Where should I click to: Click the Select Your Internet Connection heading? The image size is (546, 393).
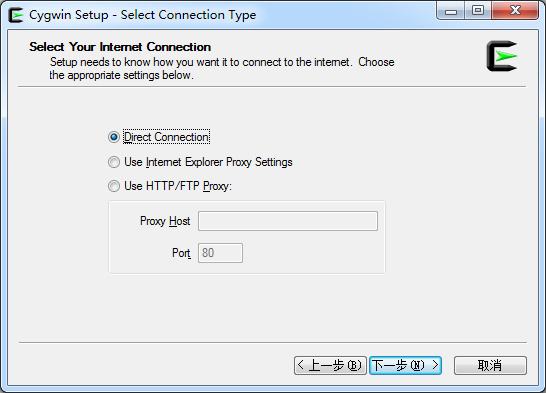[120, 47]
